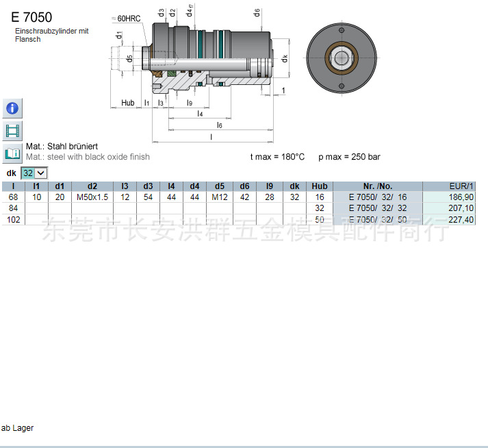
Task: Click the price 207,10 cell
Action: pyautogui.click(x=461, y=208)
